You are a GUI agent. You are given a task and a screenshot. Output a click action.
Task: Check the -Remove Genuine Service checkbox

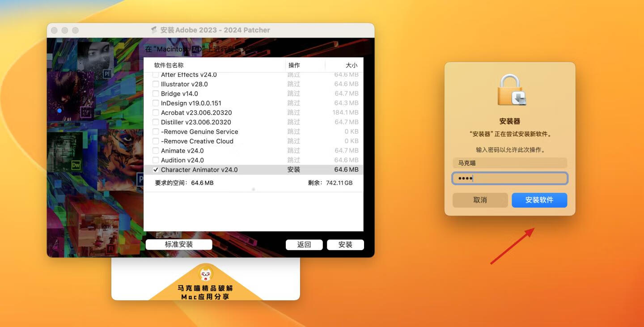[156, 132]
